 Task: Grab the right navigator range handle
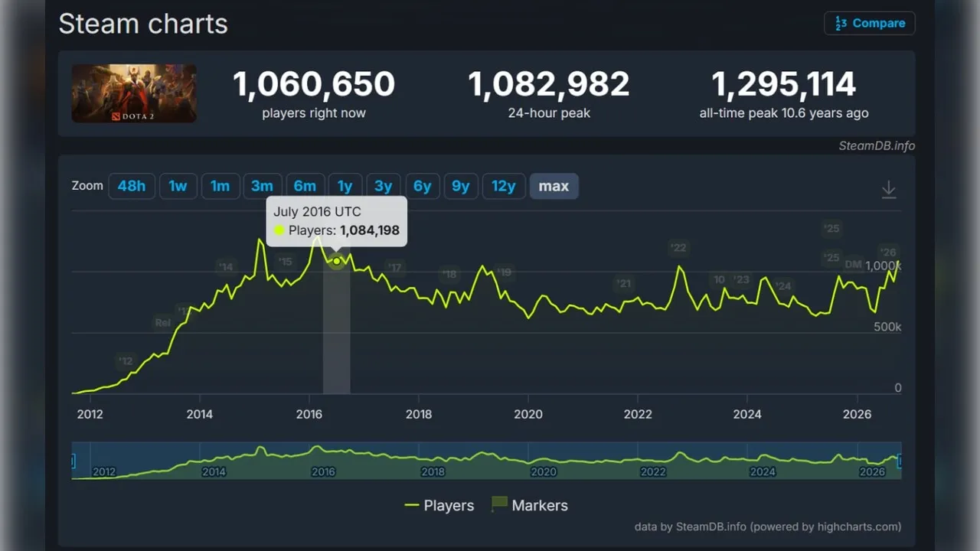(900, 461)
